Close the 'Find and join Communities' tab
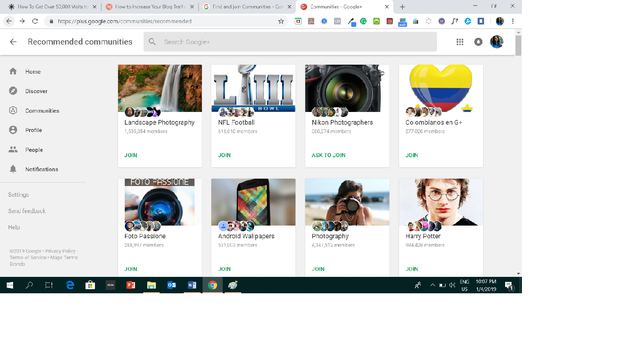The height and width of the screenshot is (362, 644). [x=289, y=7]
